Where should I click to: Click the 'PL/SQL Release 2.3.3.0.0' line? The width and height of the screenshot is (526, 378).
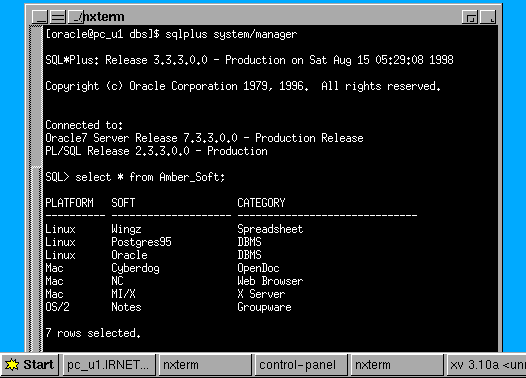(156, 151)
